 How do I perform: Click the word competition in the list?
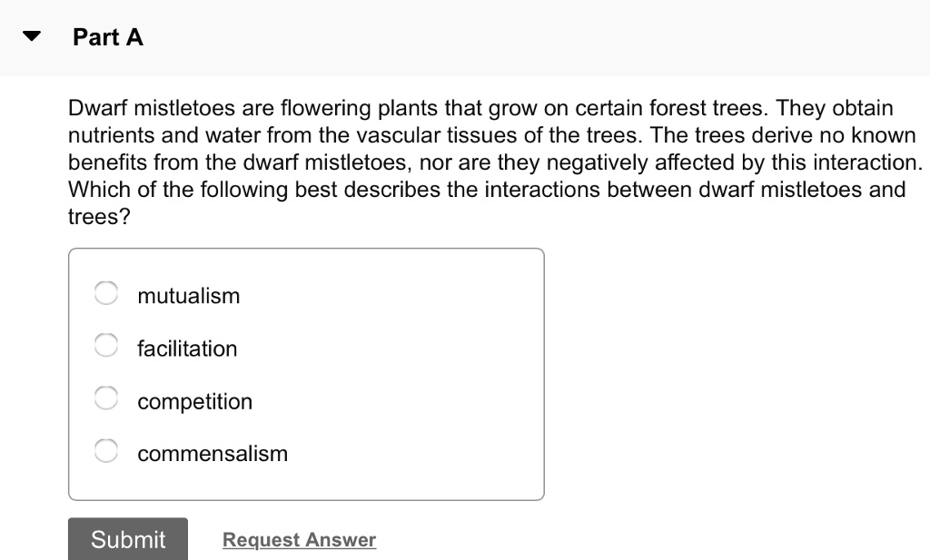coord(194,400)
